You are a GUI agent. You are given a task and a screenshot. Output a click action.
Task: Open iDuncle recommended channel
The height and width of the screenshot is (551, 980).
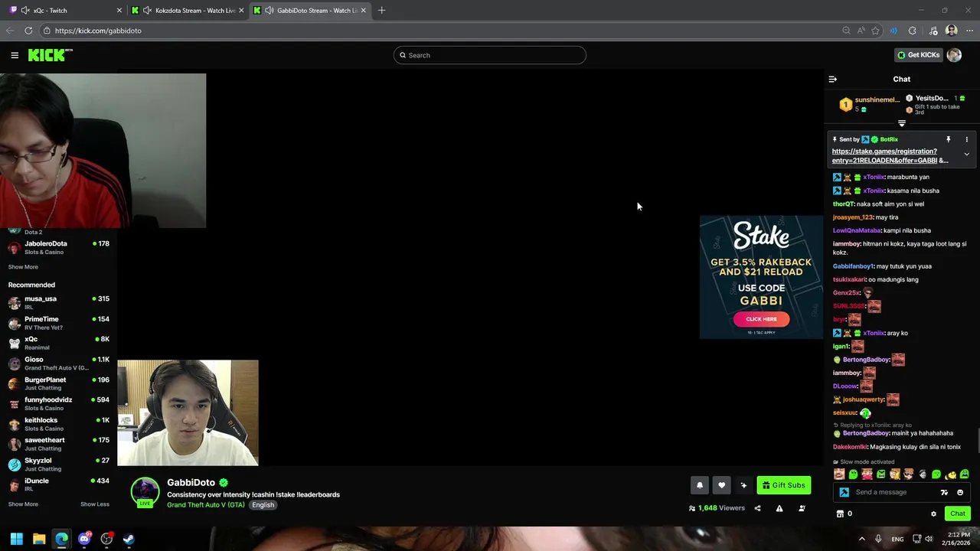pos(59,484)
